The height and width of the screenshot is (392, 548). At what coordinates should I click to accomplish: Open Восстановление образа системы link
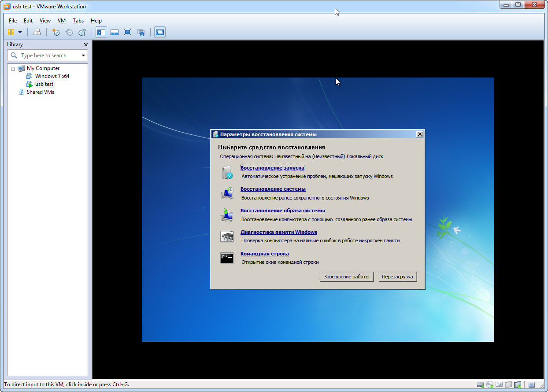click(x=283, y=211)
